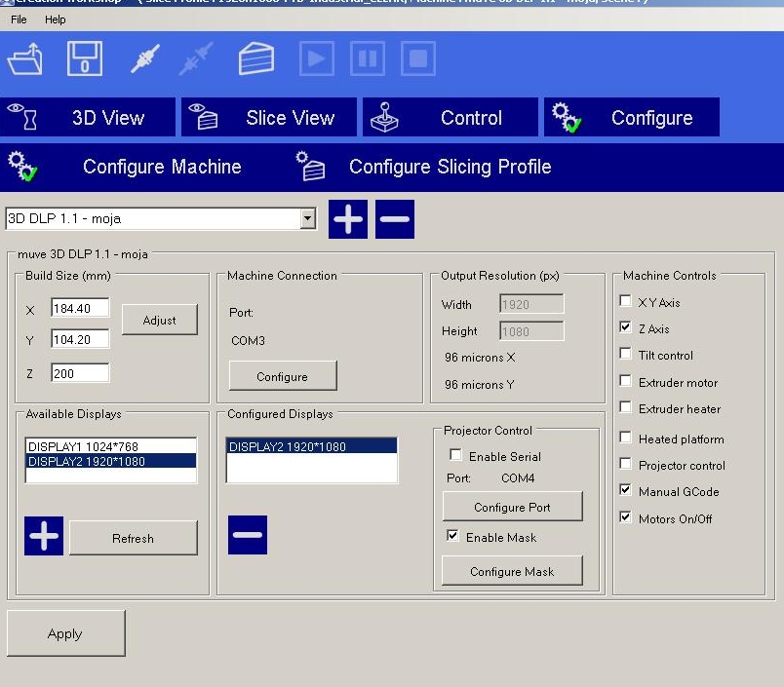This screenshot has height=687, width=784.
Task: Check the Enable Serial checkbox
Action: [455, 455]
